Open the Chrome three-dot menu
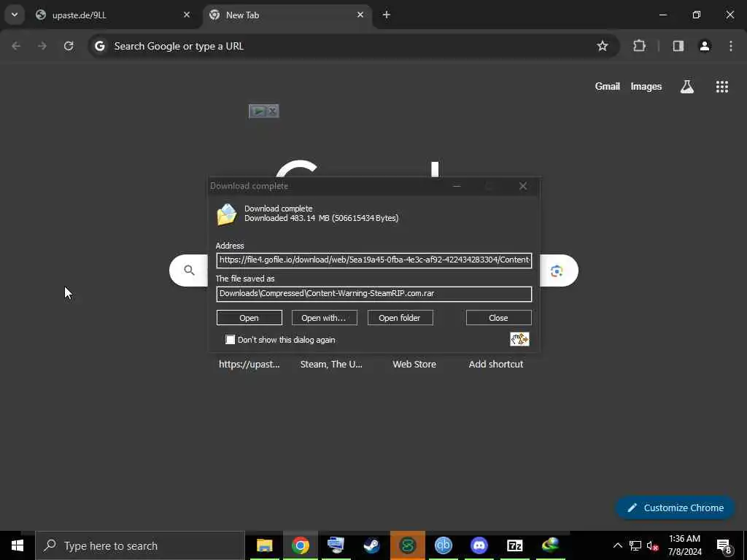Image resolution: width=747 pixels, height=560 pixels. click(x=731, y=46)
